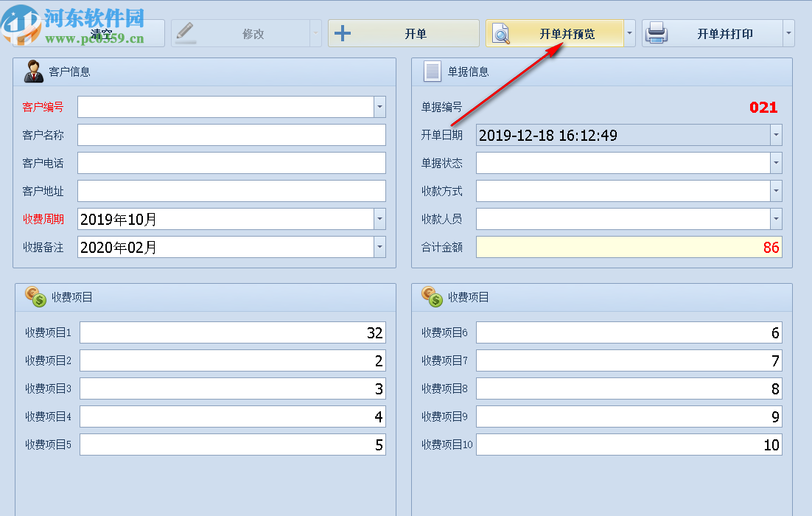Expand the 收费周期 dropdown showing 2019年10月
Screen dimensions: 812x516
coord(379,219)
